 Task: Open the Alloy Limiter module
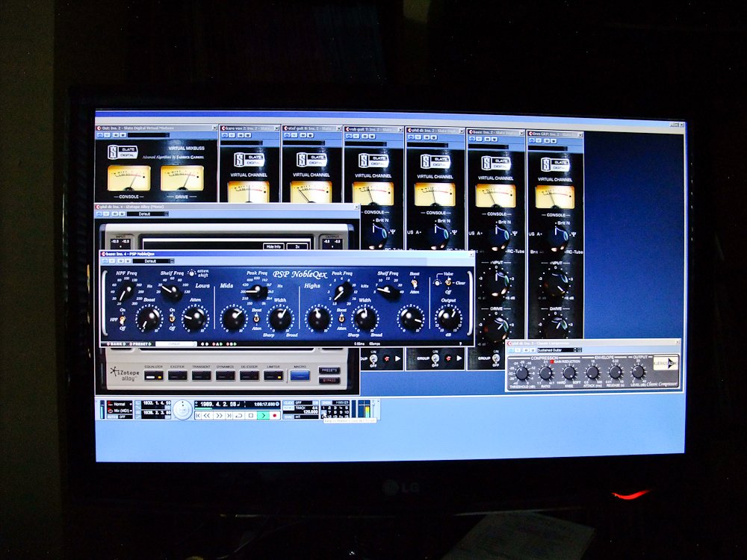(x=273, y=376)
